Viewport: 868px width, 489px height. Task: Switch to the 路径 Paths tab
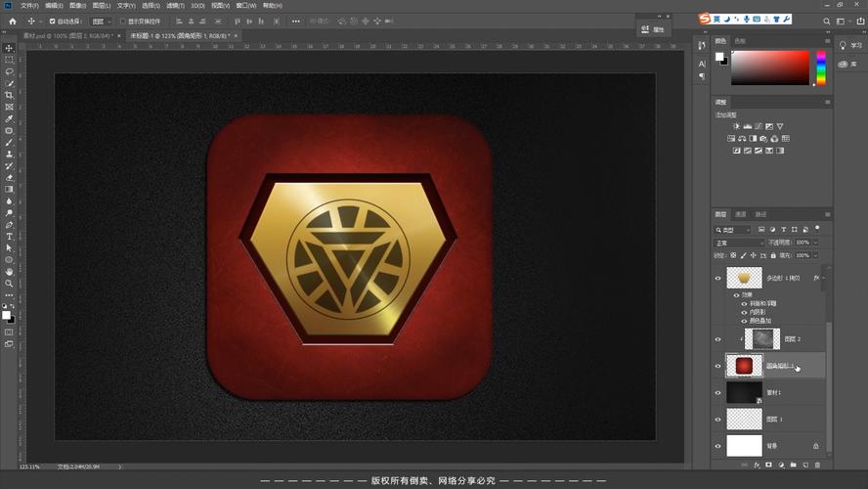[761, 214]
